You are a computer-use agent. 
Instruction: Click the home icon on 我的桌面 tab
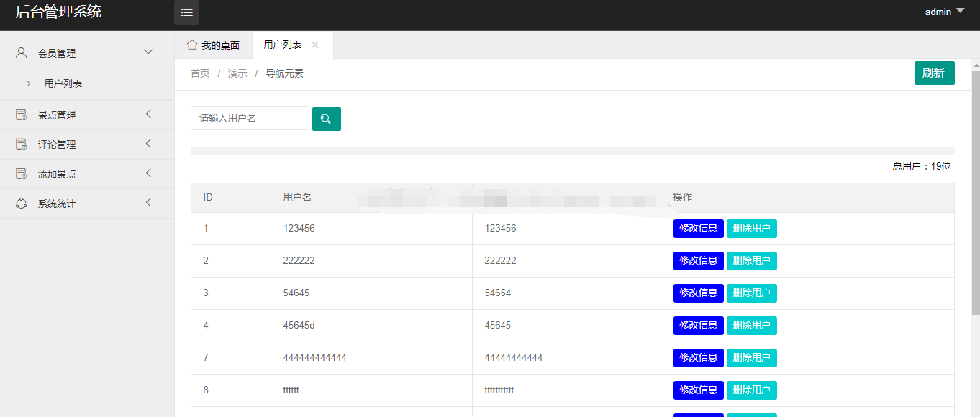tap(192, 45)
